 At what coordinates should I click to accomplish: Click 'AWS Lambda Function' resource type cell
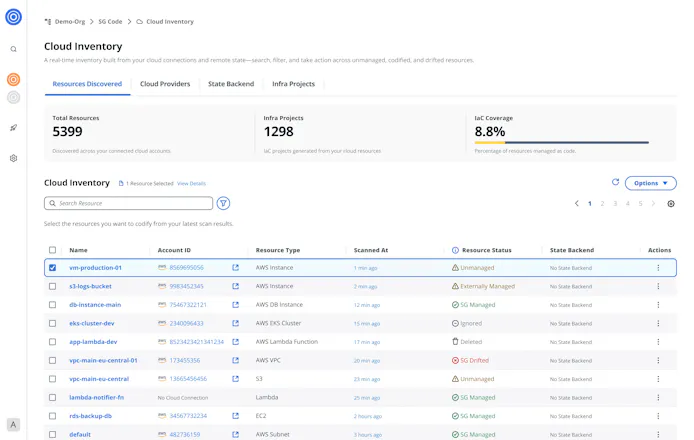(x=286, y=342)
